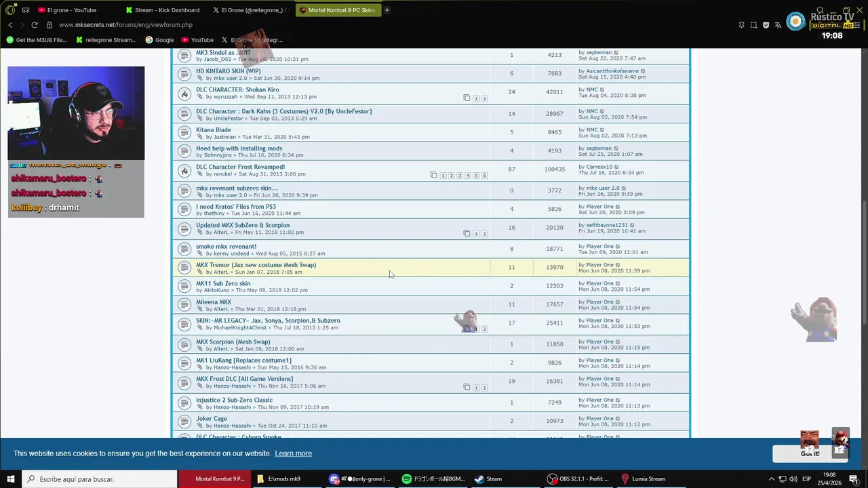Click the ESP keyboard language indicator

pyautogui.click(x=807, y=479)
